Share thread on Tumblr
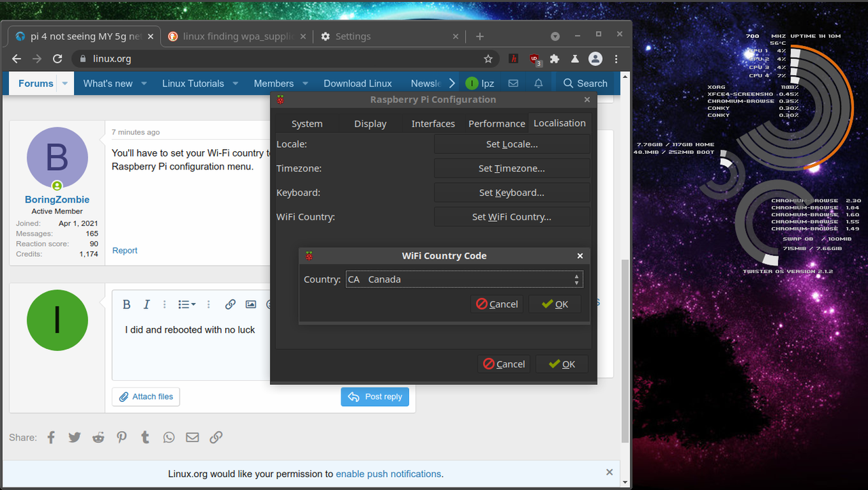The height and width of the screenshot is (490, 868). point(145,437)
